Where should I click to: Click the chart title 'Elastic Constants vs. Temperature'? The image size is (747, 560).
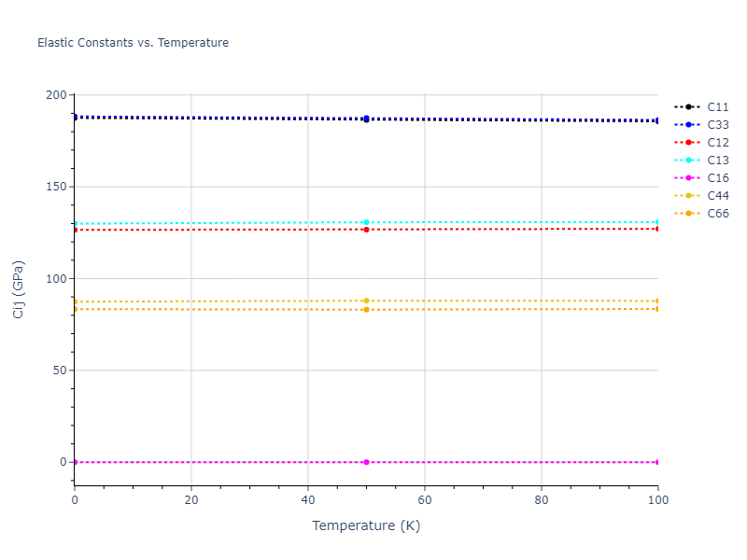(x=133, y=43)
